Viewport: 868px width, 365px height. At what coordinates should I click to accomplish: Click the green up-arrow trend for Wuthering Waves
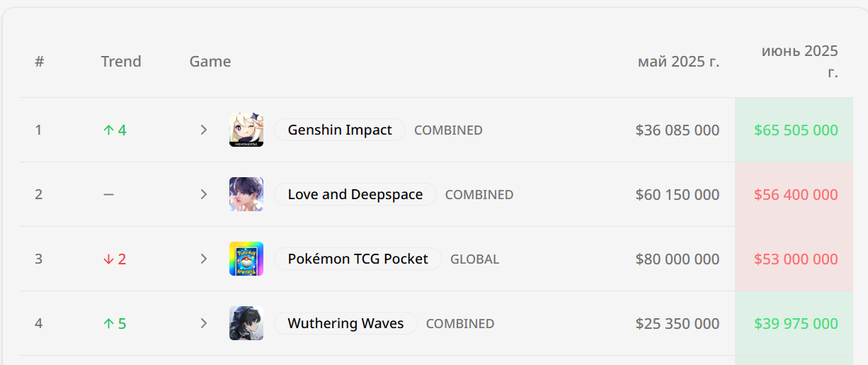[x=115, y=324]
